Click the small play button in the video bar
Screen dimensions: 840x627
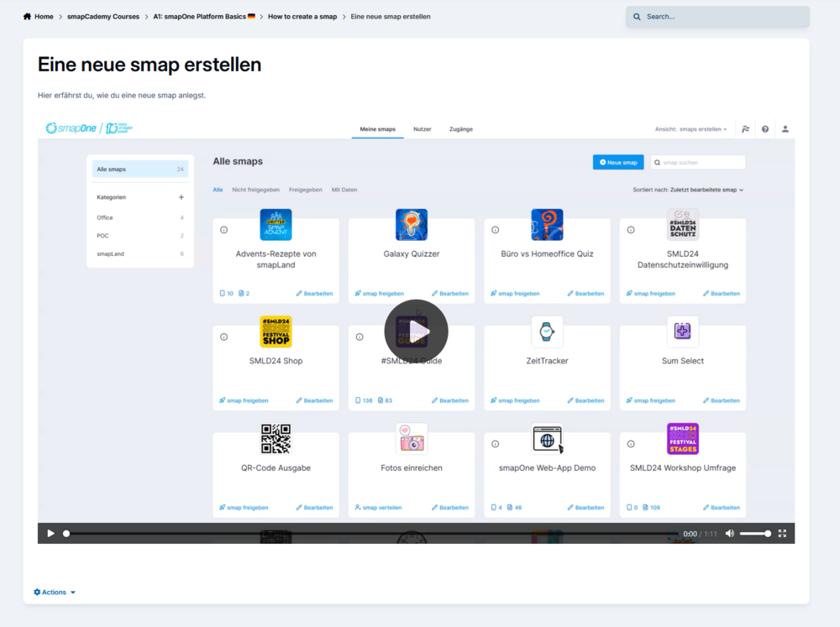[x=50, y=533]
